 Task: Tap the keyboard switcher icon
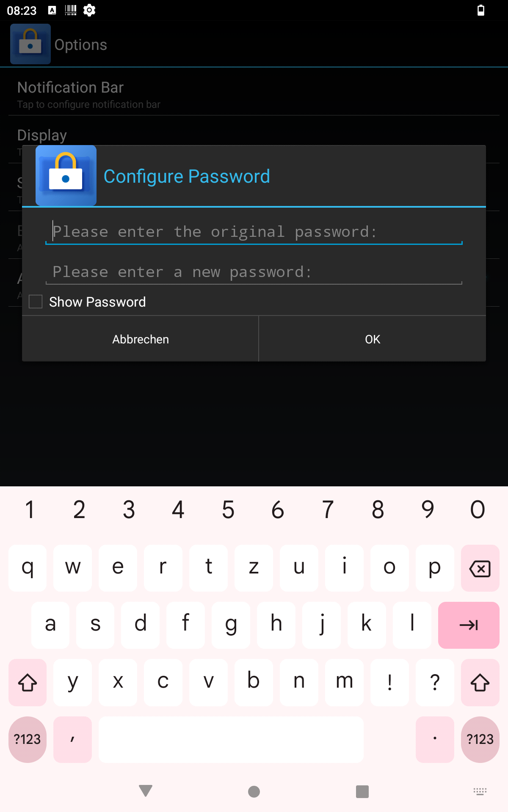coord(480,791)
